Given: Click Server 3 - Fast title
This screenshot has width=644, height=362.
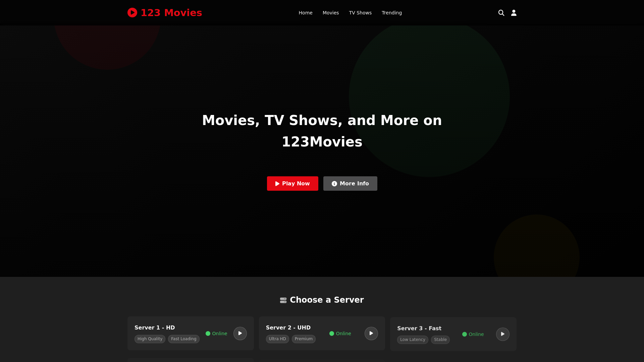Looking at the screenshot, I should [419, 328].
